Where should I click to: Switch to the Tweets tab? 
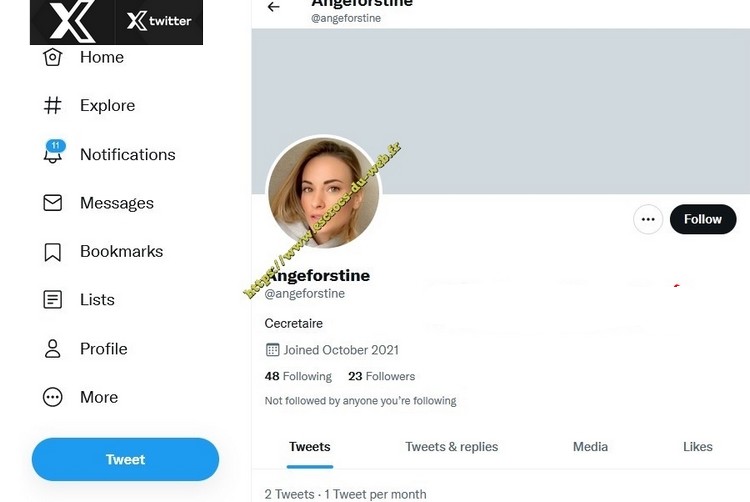[310, 447]
